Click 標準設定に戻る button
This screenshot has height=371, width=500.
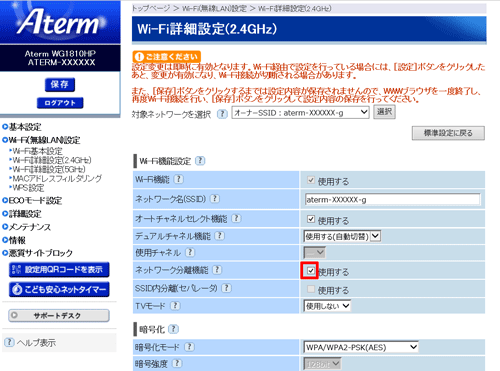tap(448, 133)
